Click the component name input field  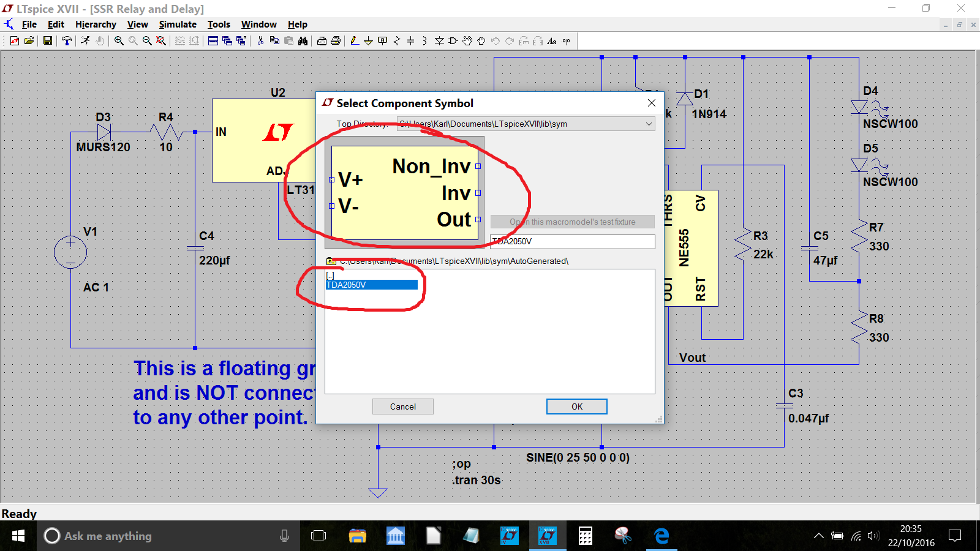[573, 241]
